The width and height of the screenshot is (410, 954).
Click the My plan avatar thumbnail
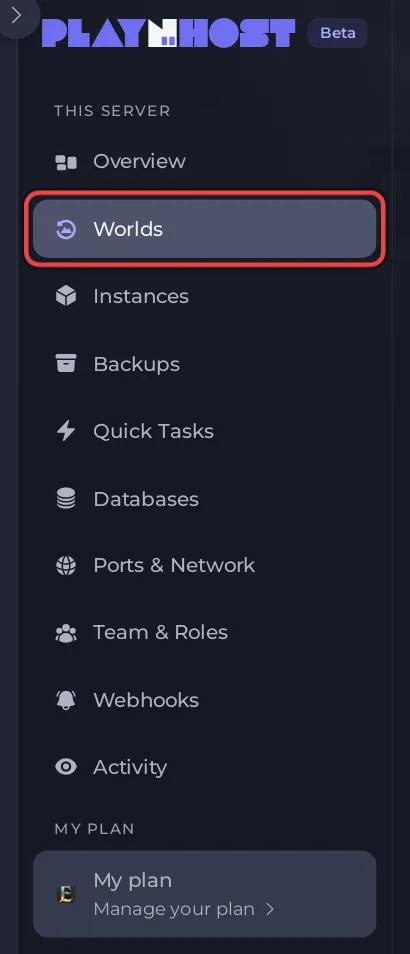66,894
